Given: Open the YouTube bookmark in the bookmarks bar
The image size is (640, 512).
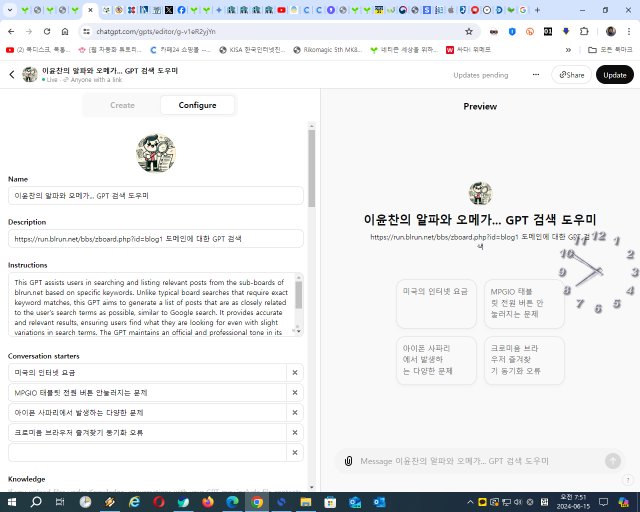Looking at the screenshot, I should pyautogui.click(x=38, y=50).
